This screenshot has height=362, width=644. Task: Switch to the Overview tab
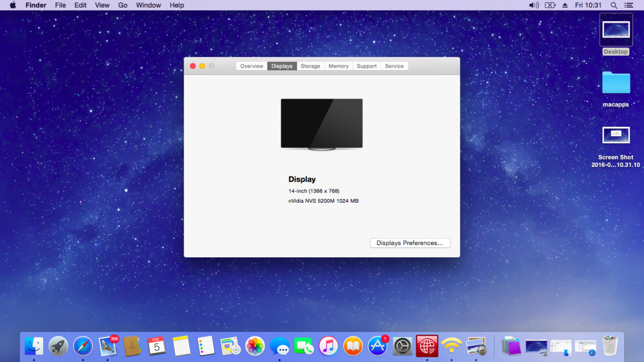click(251, 66)
